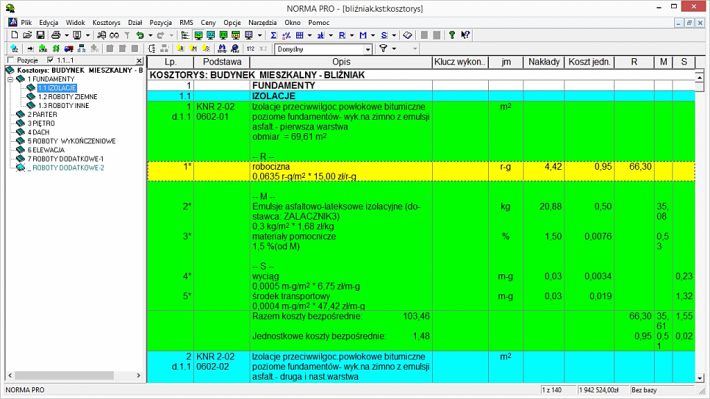Click the Koszt jedn. column header
Image resolution: width=710 pixels, height=399 pixels.
589,62
